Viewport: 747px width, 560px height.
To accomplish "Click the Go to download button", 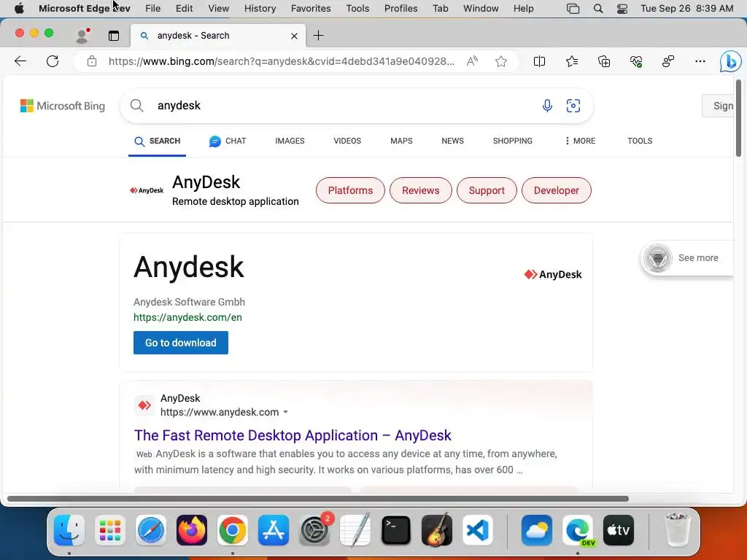I will [181, 343].
